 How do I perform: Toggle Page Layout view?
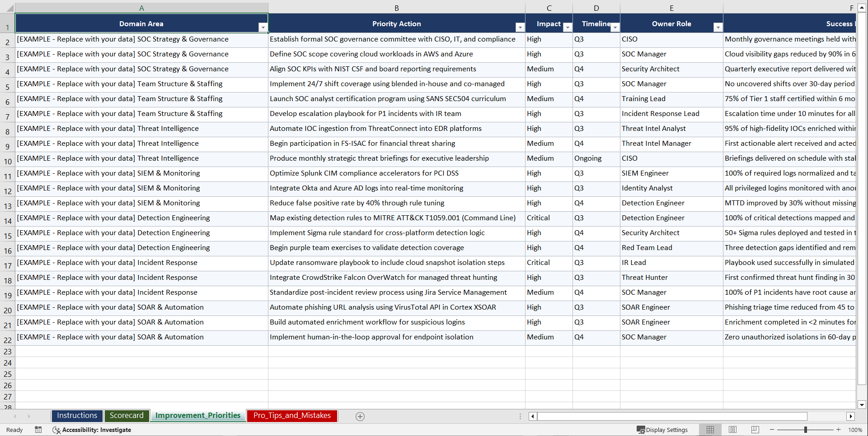click(x=732, y=429)
